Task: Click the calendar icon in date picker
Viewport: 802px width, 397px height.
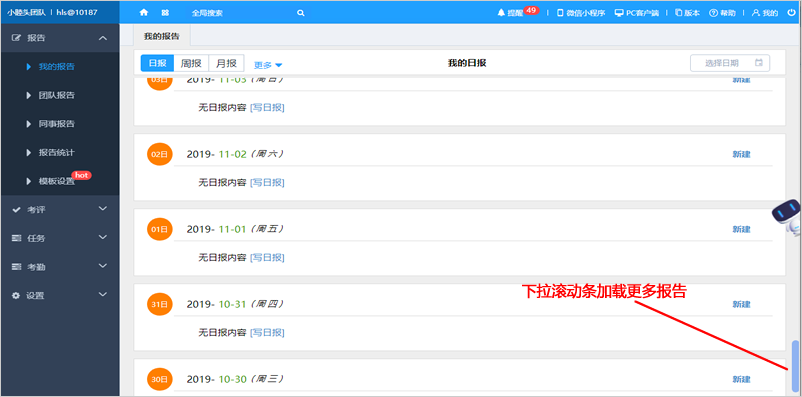Action: 759,63
